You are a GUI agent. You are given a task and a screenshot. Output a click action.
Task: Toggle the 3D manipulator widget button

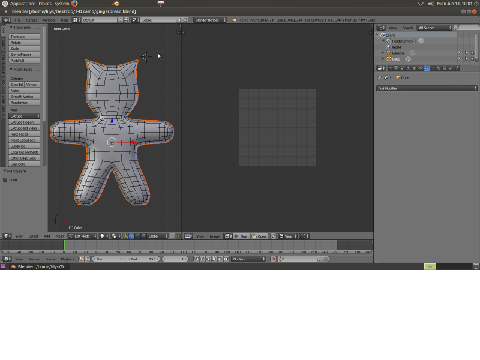pyautogui.click(x=126, y=236)
